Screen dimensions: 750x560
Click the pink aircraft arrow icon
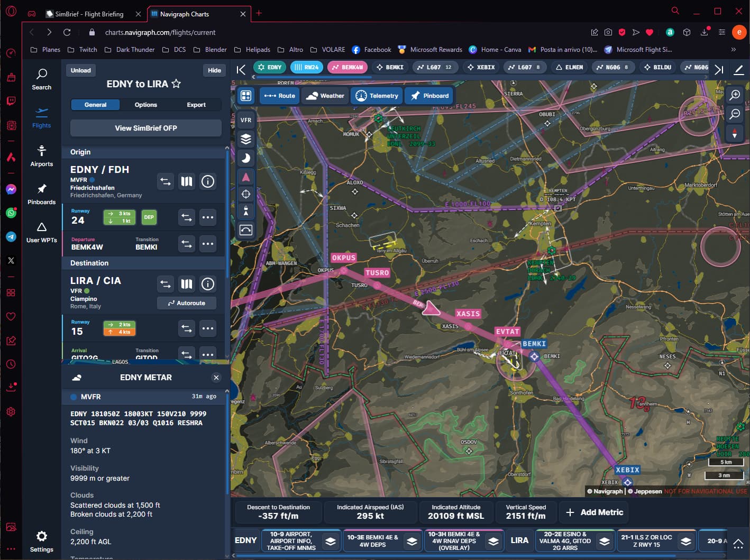pyautogui.click(x=246, y=177)
